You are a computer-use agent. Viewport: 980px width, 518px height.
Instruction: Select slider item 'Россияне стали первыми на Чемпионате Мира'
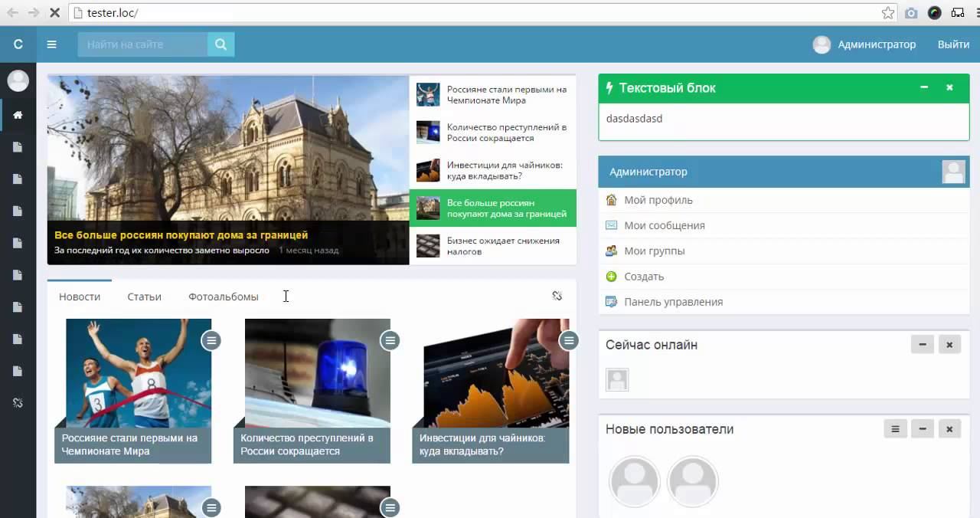(493, 95)
